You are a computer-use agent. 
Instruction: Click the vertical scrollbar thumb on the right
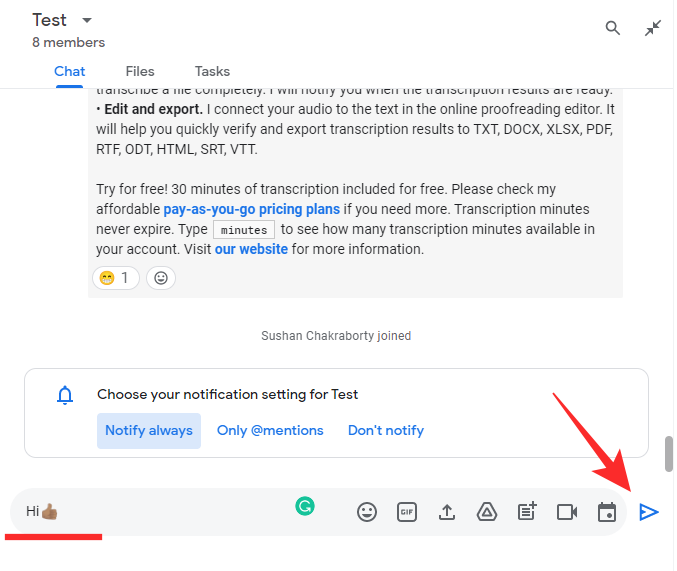click(669, 454)
